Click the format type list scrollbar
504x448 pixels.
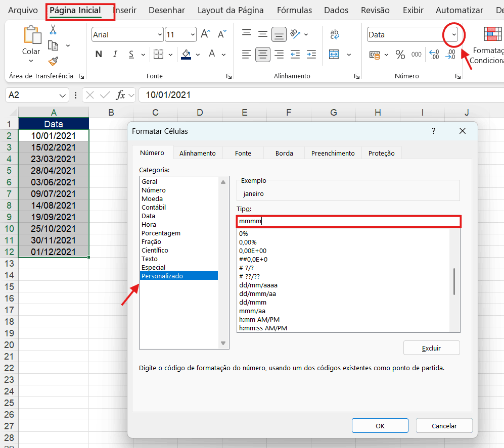click(x=454, y=281)
